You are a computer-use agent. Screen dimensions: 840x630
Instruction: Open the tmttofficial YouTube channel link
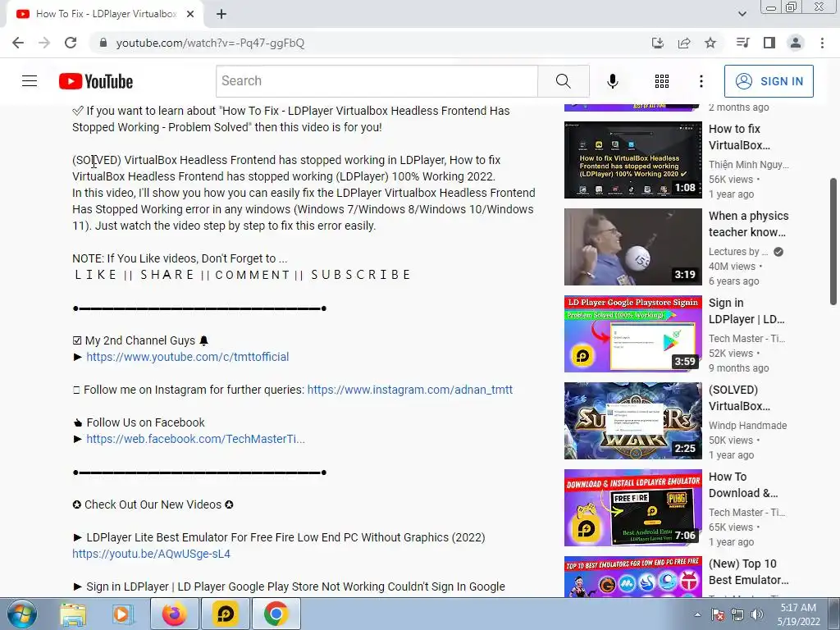click(188, 357)
